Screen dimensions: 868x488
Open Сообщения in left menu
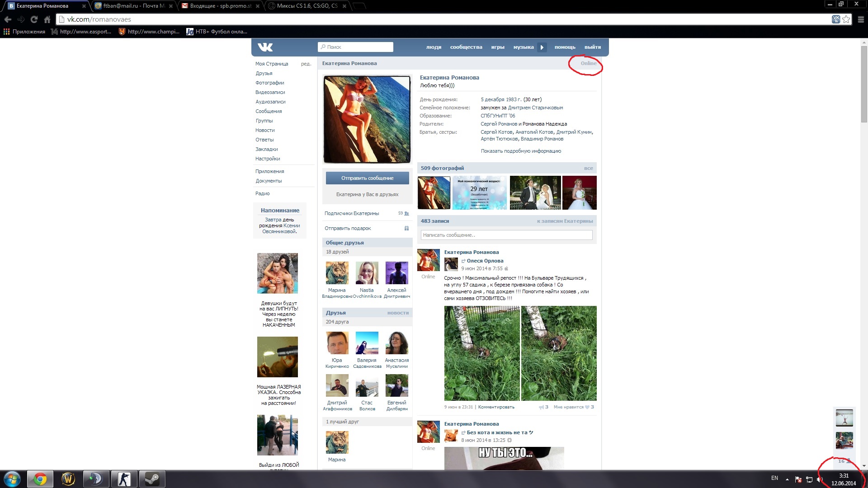coord(269,111)
